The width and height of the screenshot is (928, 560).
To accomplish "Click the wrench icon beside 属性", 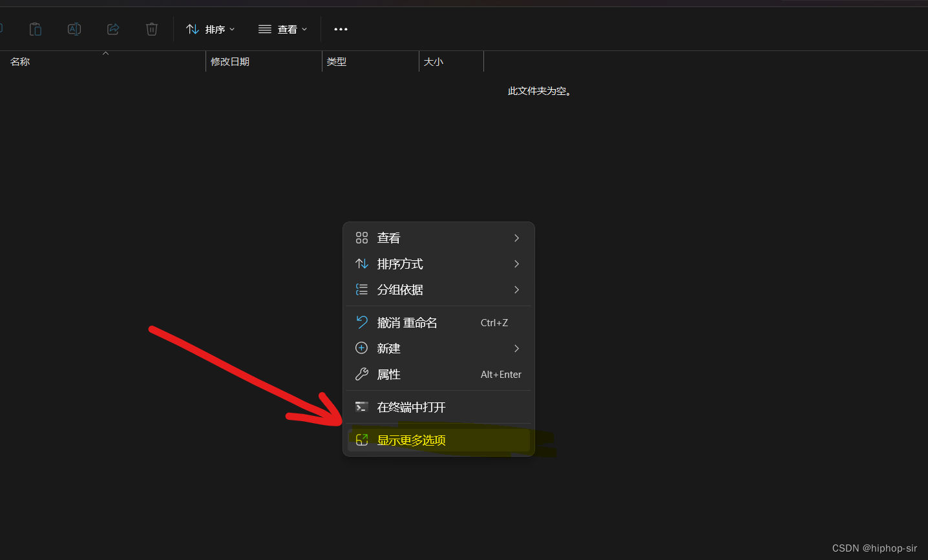I will tap(362, 374).
